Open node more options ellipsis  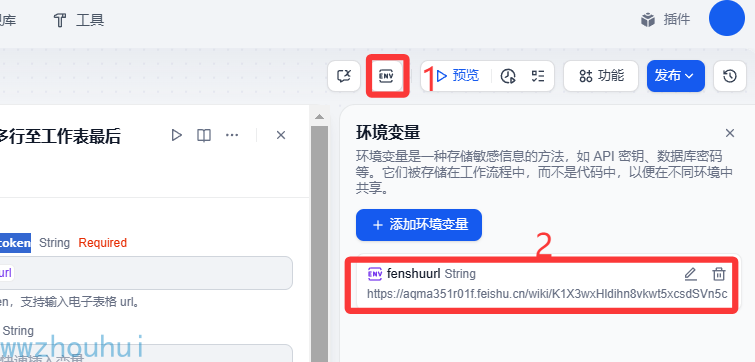[232, 135]
